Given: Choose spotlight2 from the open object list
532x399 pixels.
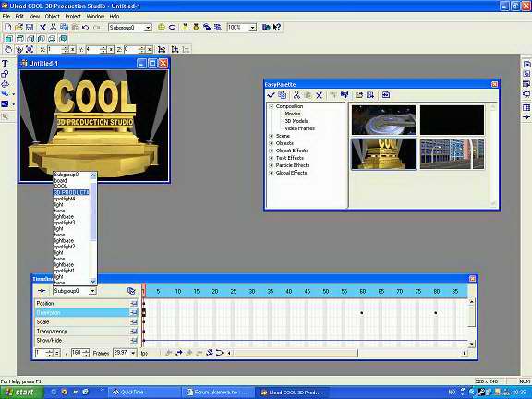Looking at the screenshot, I should [65, 247].
